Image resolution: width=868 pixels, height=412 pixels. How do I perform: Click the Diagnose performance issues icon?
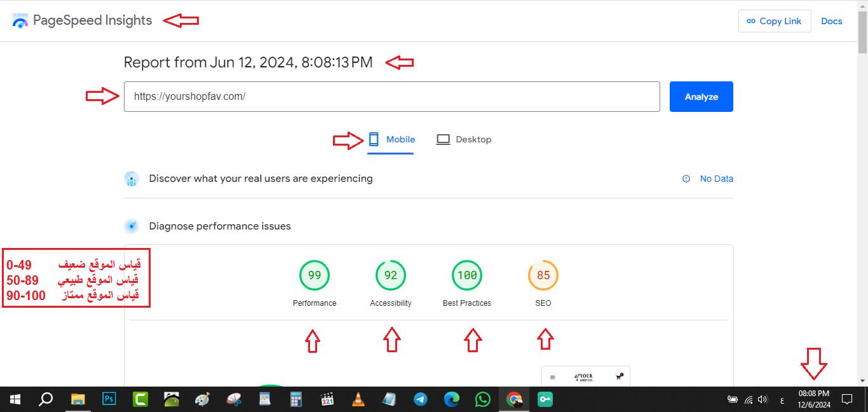click(x=132, y=226)
